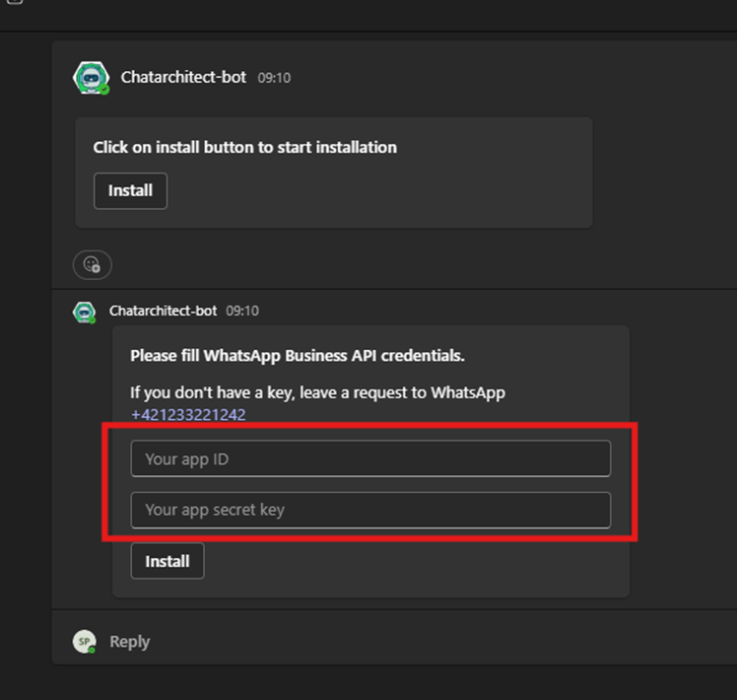Click the small Chatarchitect-bot avatar in the reply

[x=85, y=313]
